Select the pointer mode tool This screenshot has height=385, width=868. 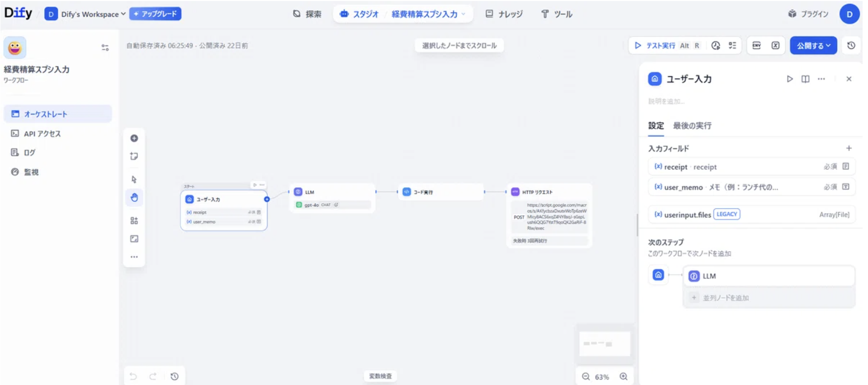134,179
